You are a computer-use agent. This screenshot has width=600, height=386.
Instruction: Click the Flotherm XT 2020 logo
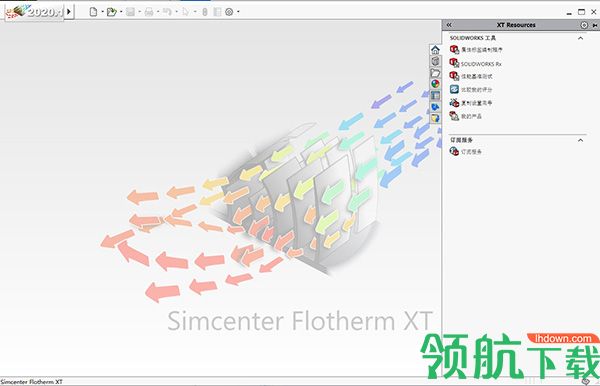click(34, 11)
